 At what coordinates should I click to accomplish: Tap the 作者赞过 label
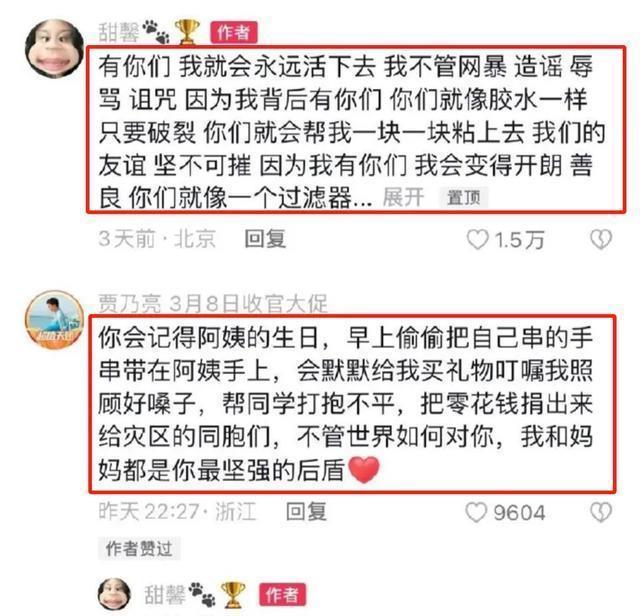tap(139, 548)
